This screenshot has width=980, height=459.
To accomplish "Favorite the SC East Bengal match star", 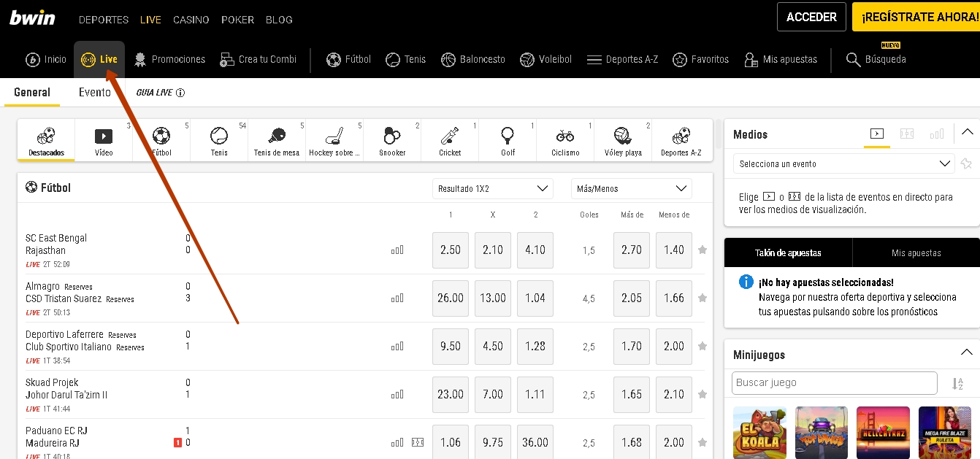I will pos(703,250).
